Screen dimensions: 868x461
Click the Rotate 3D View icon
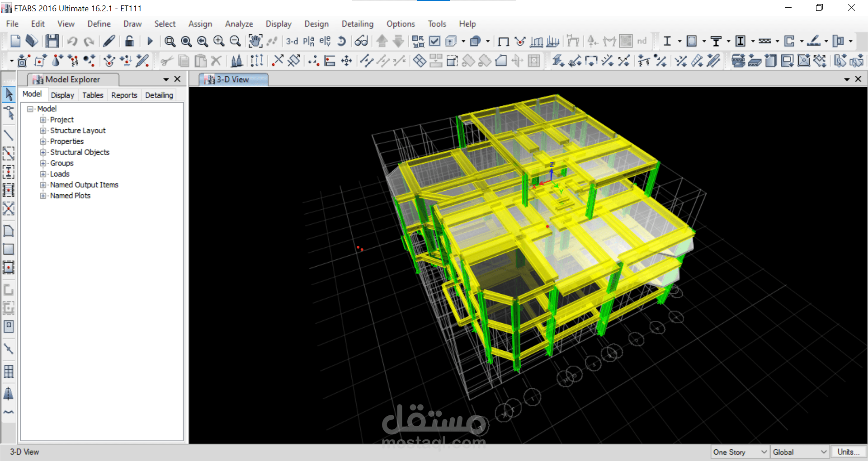click(342, 41)
